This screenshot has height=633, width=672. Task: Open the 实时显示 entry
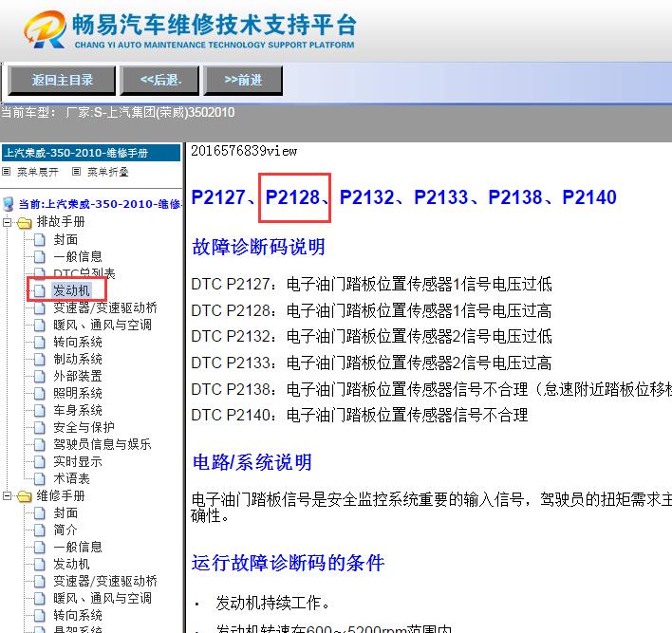(x=78, y=461)
